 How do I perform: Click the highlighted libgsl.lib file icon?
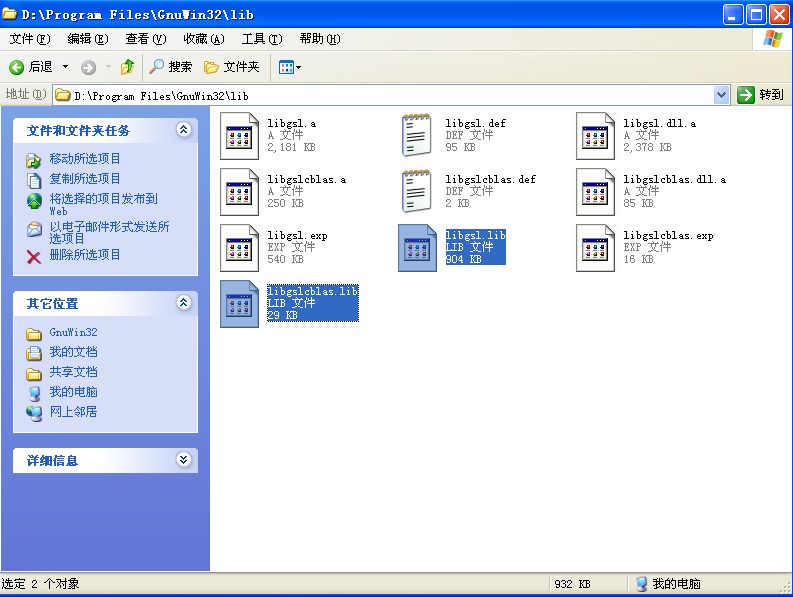pyautogui.click(x=417, y=248)
